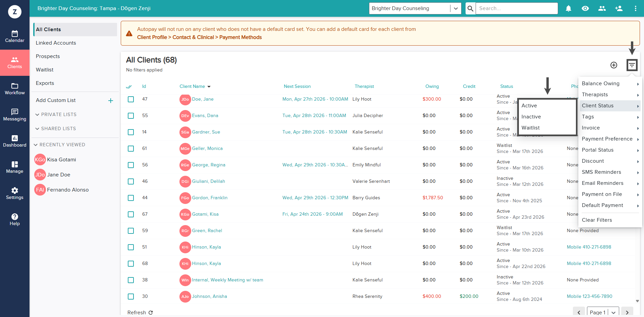Check the box for client Id 56
Screen dimensions: 644x317
point(131,165)
